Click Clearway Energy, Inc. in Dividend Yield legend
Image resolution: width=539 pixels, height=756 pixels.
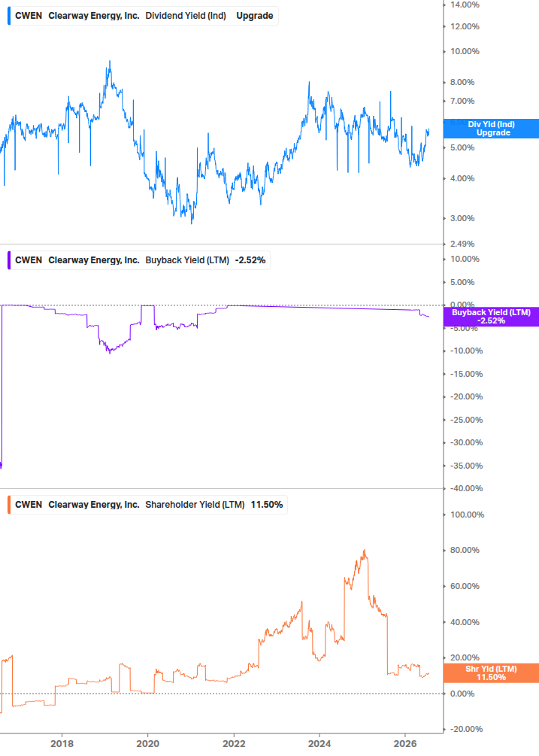tap(94, 16)
